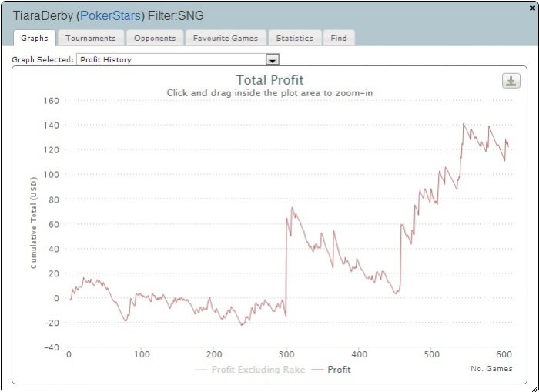Go to the Favourite Games tab

(226, 38)
